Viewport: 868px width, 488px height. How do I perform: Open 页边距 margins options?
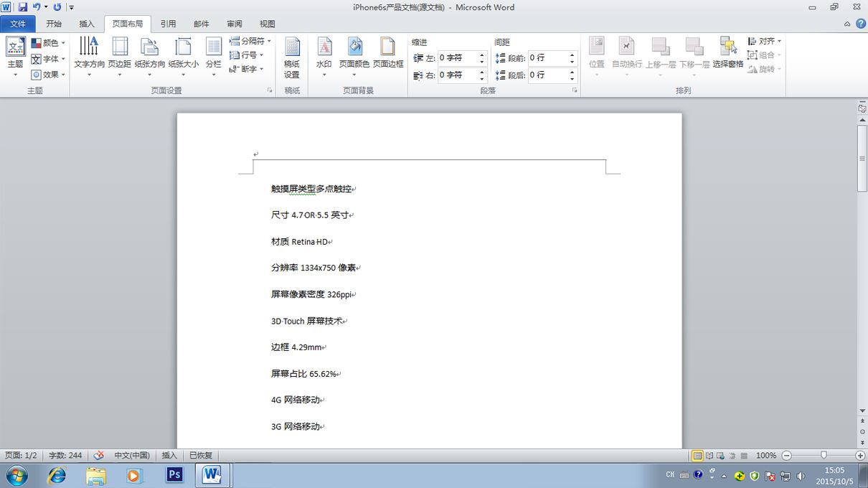[x=120, y=57]
